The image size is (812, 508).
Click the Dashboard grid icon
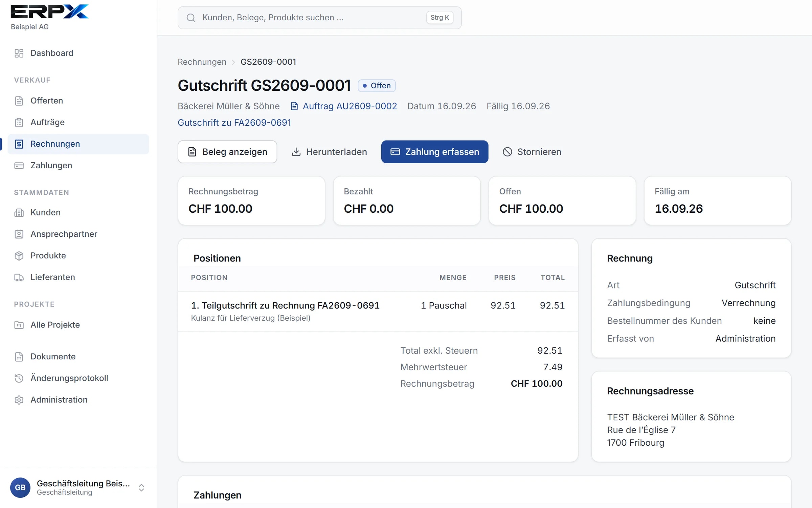pos(19,53)
